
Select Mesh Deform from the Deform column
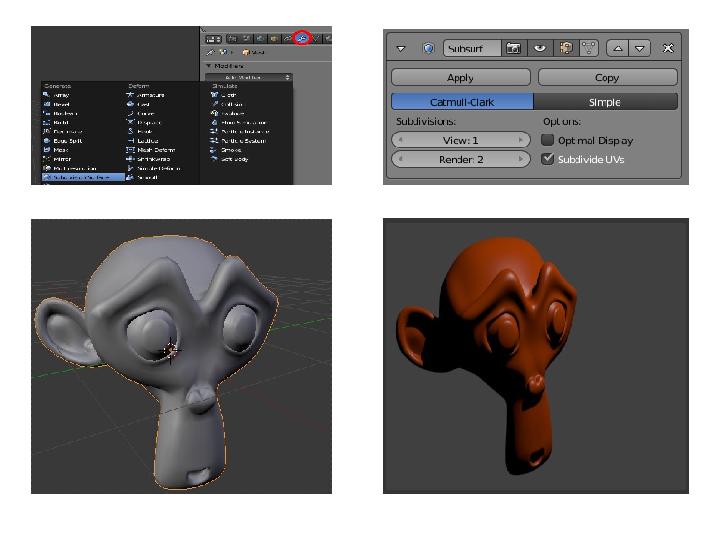point(154,150)
